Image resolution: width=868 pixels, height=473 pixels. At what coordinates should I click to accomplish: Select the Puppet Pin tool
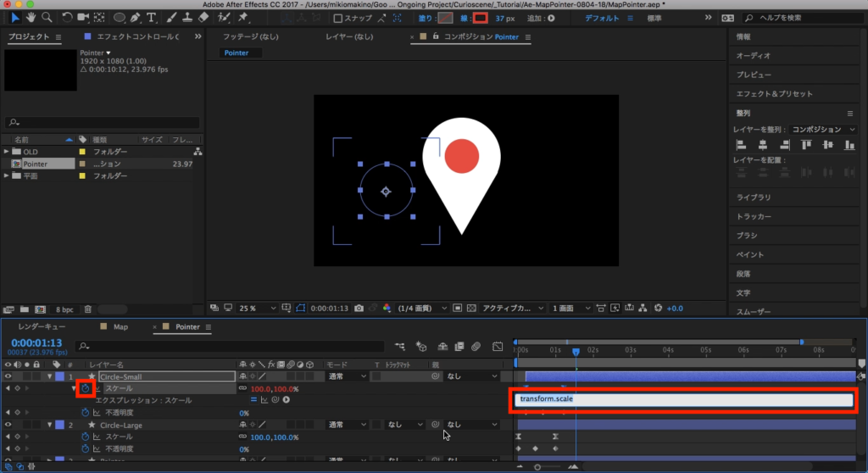pyautogui.click(x=243, y=18)
